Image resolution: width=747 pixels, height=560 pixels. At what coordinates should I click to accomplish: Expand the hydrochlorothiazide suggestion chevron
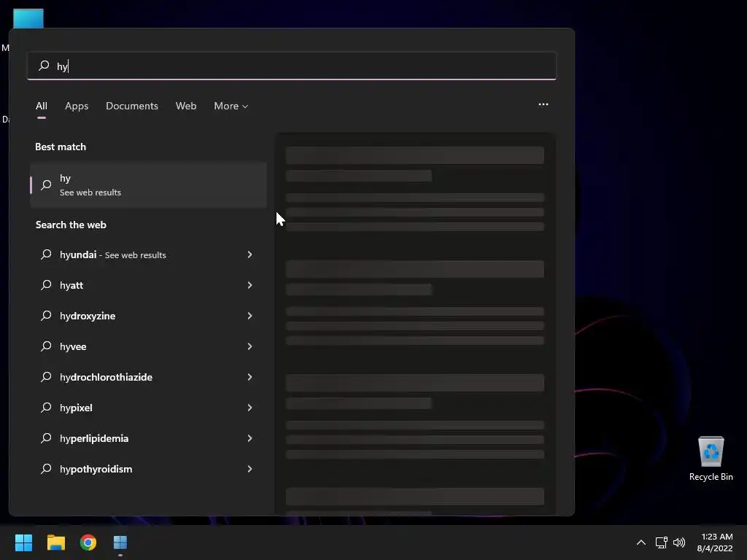[x=249, y=377]
